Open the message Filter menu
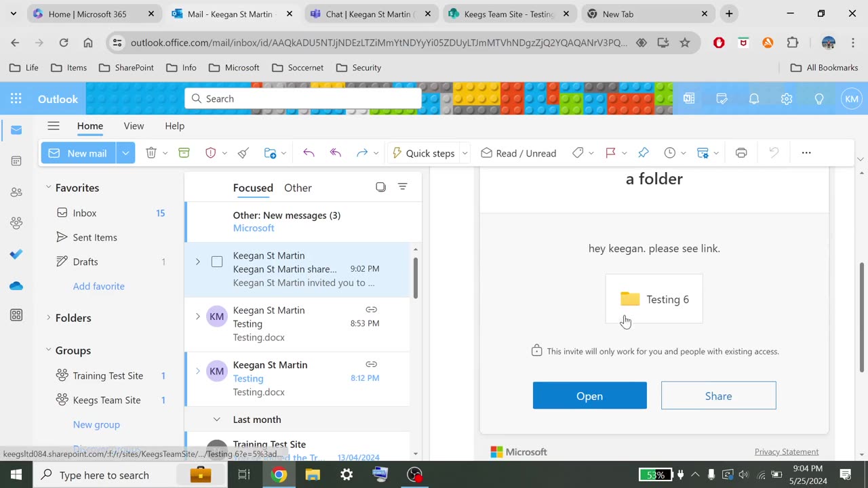This screenshot has height=488, width=868. pyautogui.click(x=402, y=187)
